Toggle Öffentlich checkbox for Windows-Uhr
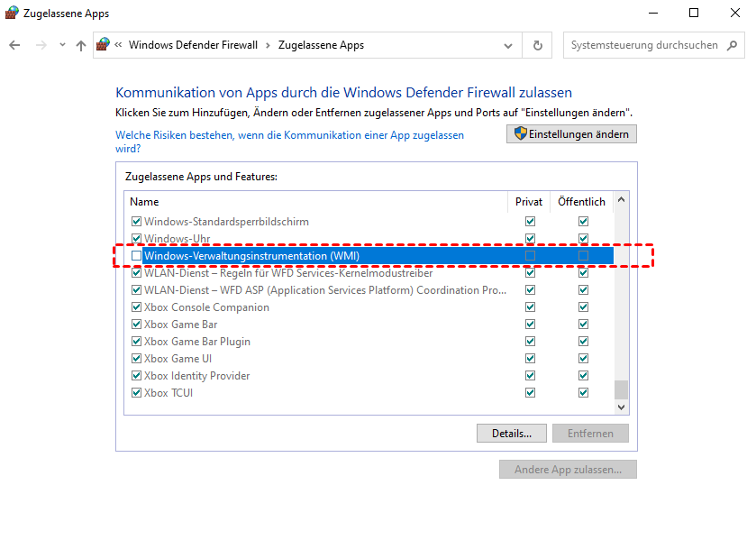 click(583, 239)
